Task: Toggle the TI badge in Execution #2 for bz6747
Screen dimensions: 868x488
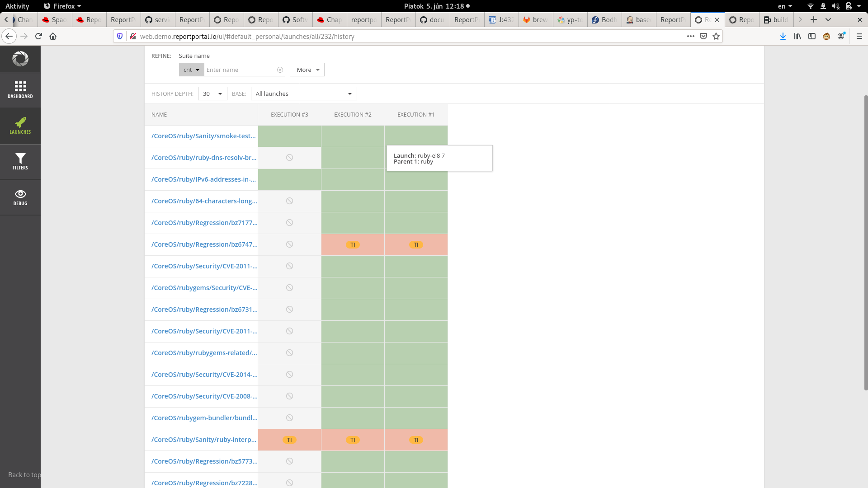Action: (353, 244)
